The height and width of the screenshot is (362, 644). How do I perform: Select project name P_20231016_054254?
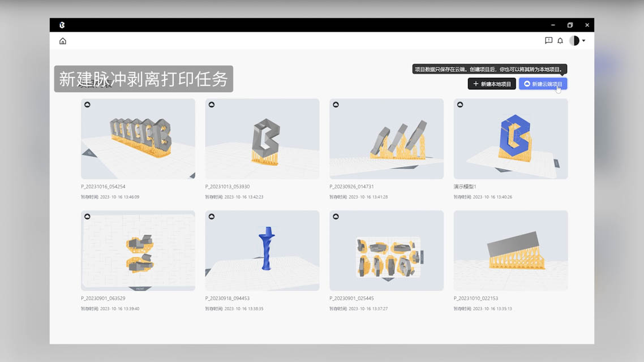103,186
